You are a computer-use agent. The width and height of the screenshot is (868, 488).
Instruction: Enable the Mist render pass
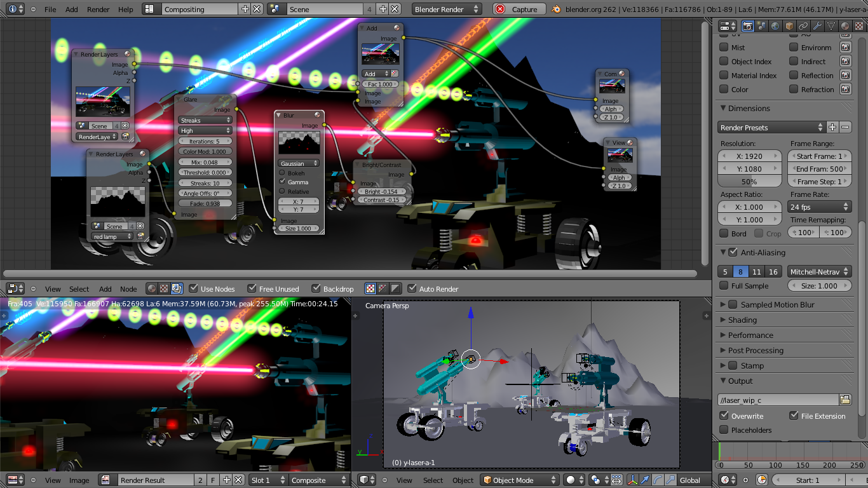[x=725, y=47]
